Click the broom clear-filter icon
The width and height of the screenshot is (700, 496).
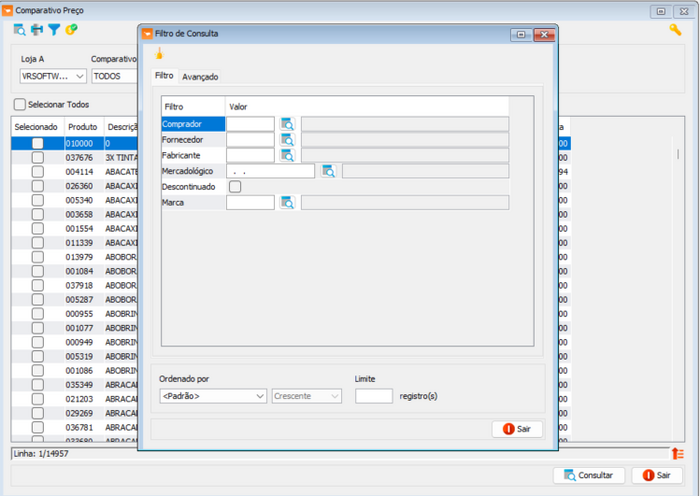[158, 54]
